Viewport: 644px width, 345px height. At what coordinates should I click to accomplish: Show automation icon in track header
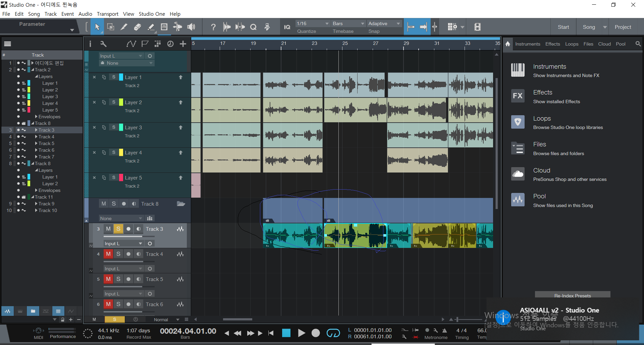click(131, 44)
